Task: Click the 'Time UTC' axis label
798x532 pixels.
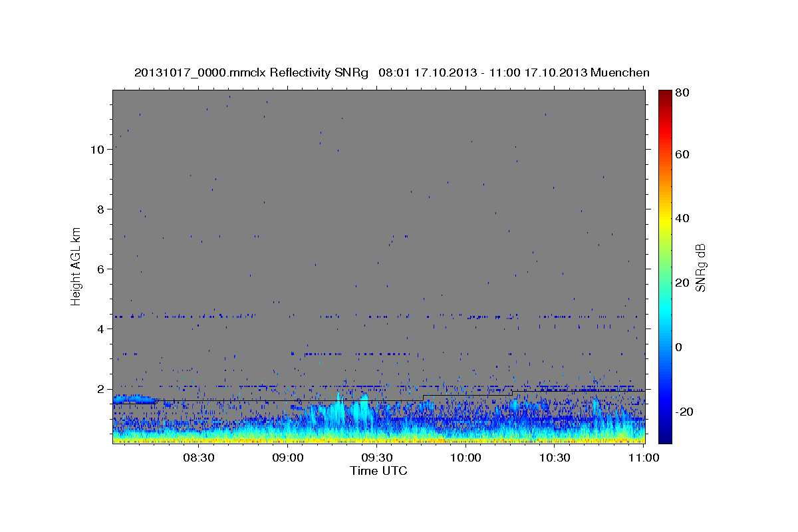Action: [378, 471]
